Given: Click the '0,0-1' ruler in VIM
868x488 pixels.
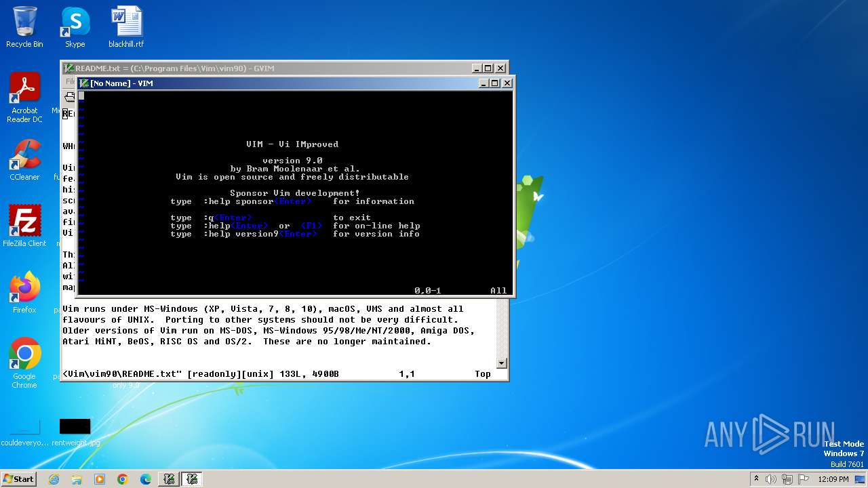Looking at the screenshot, I should [x=428, y=291].
